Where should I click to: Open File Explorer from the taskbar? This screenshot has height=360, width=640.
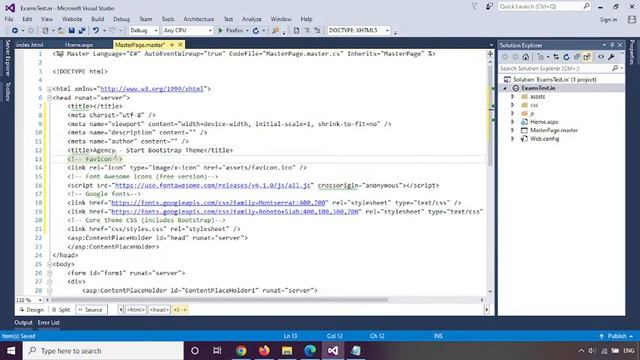pos(287,351)
